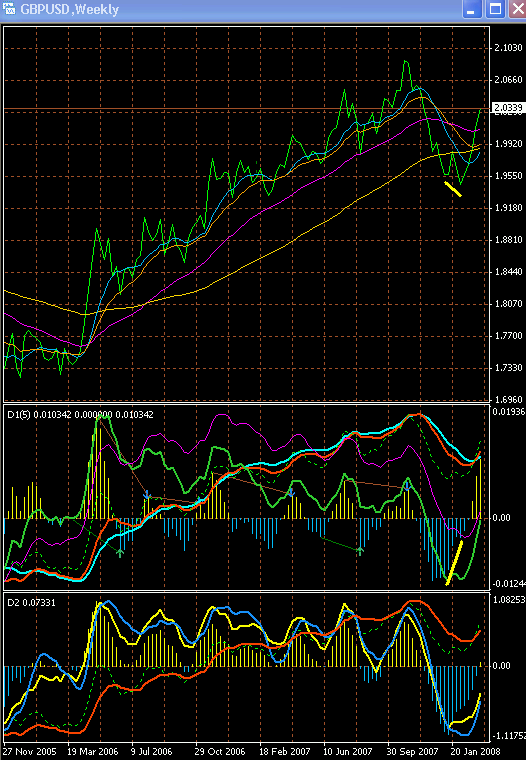Click the blue down arrow near 18 Feb 2007
526x760 pixels.
[291, 492]
